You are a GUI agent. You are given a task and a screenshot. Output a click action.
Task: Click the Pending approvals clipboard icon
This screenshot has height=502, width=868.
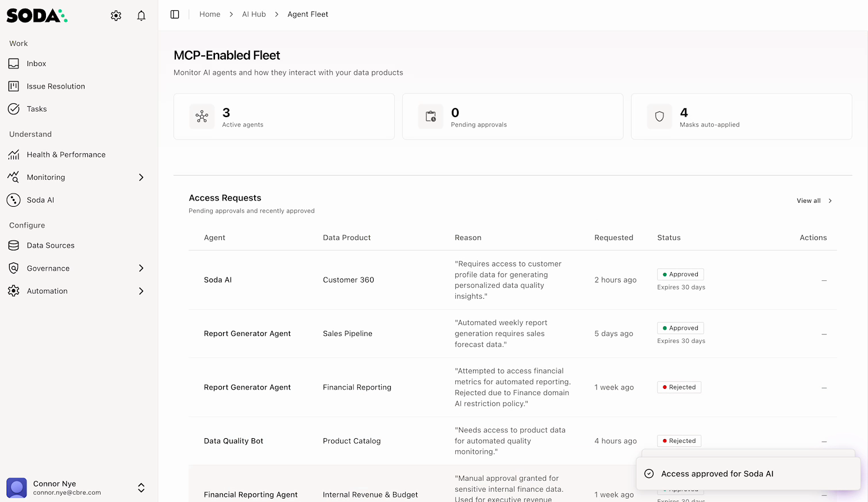(431, 117)
